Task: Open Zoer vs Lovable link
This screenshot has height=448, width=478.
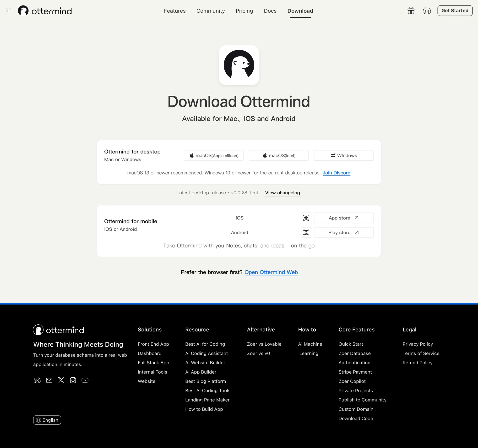Action: 264,344
